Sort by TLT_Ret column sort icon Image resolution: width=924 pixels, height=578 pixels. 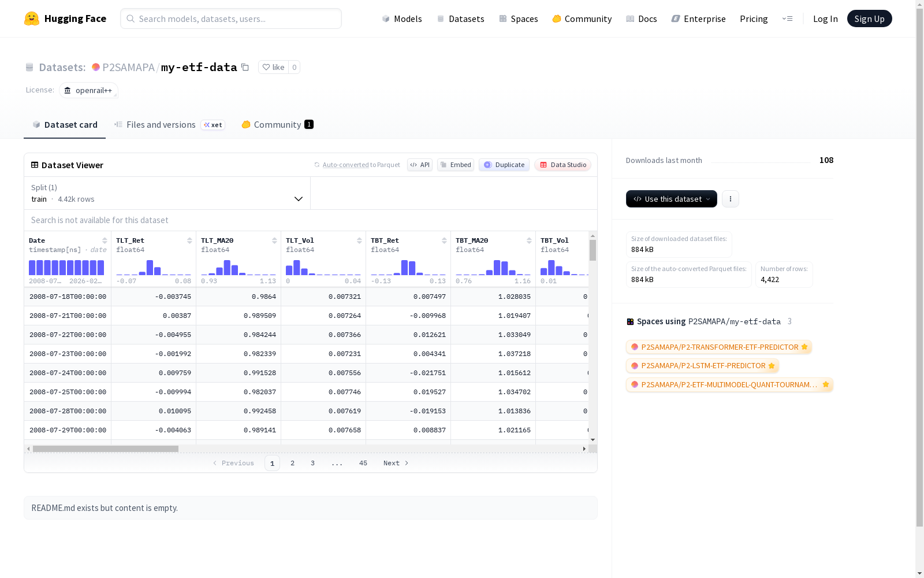pos(189,240)
